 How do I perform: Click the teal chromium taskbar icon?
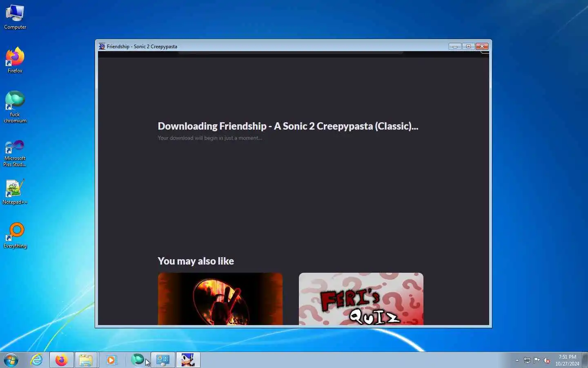pos(138,360)
